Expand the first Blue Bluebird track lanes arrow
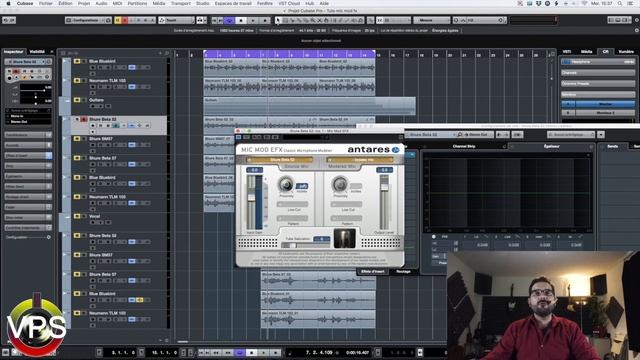 click(x=64, y=61)
